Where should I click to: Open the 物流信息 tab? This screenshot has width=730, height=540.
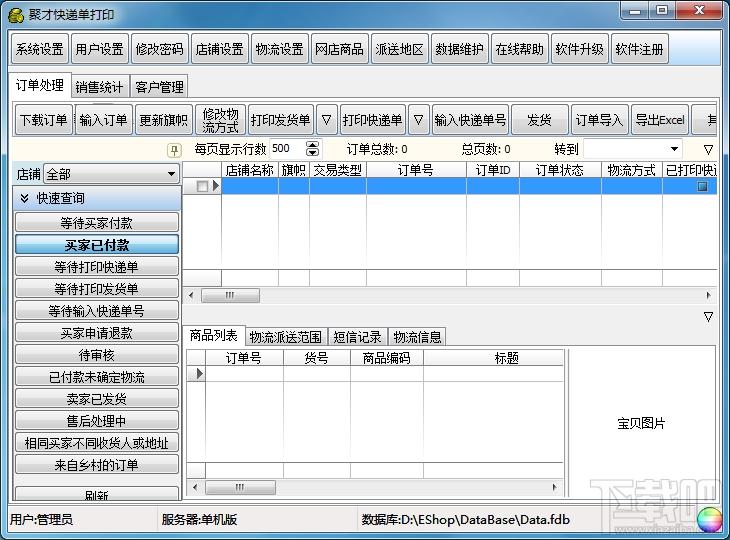[x=417, y=337]
